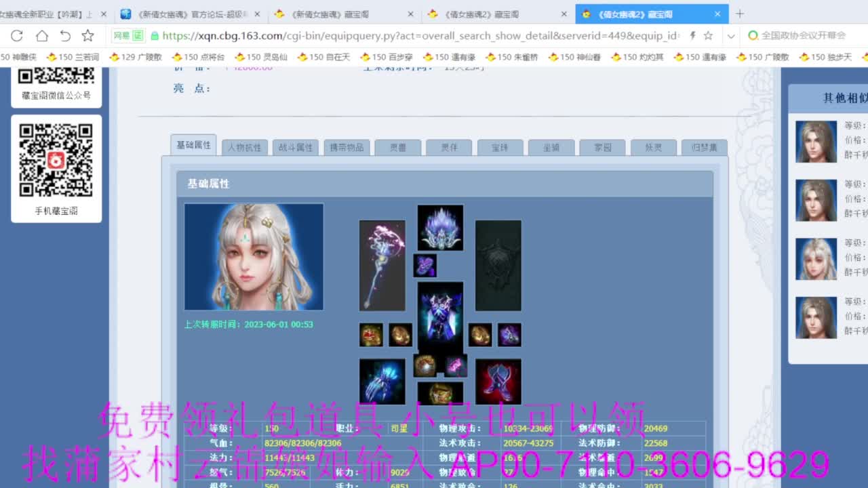Screen dimensions: 868x488
Task: Click the dark empty shield equipment slot
Action: point(498,266)
